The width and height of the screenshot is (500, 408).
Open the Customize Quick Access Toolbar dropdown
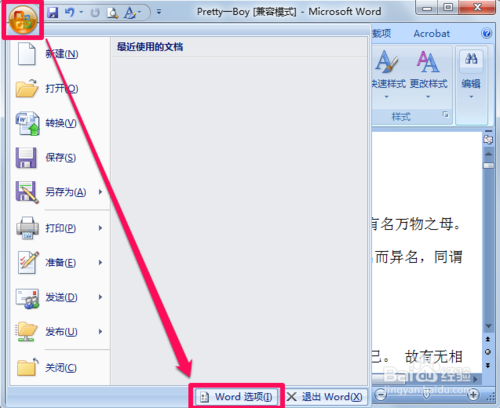pyautogui.click(x=159, y=12)
